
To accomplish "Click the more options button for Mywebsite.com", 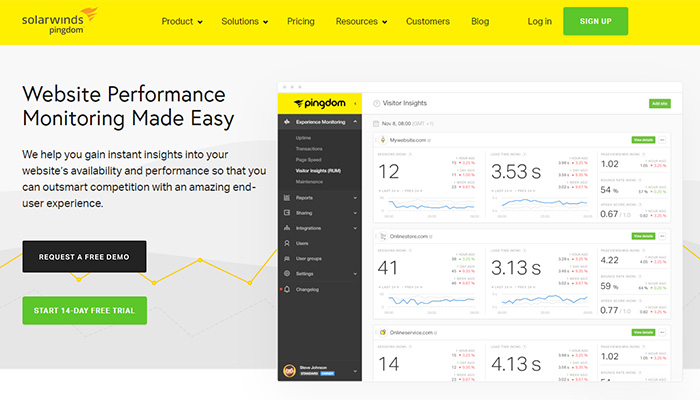I will 662,140.
